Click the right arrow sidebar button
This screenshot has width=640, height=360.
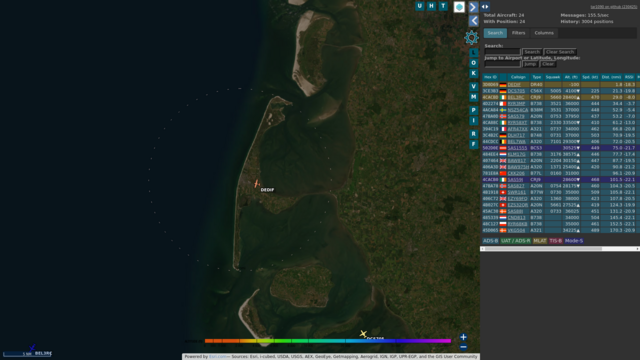473,7
